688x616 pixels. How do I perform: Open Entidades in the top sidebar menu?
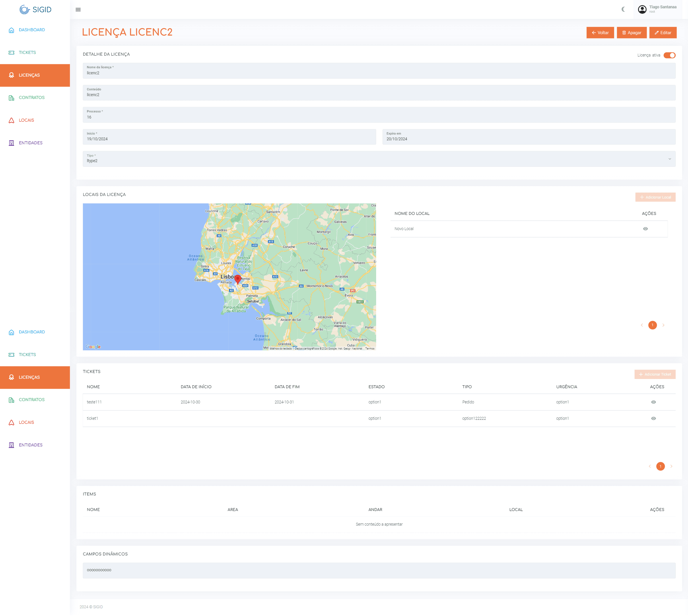tap(30, 143)
